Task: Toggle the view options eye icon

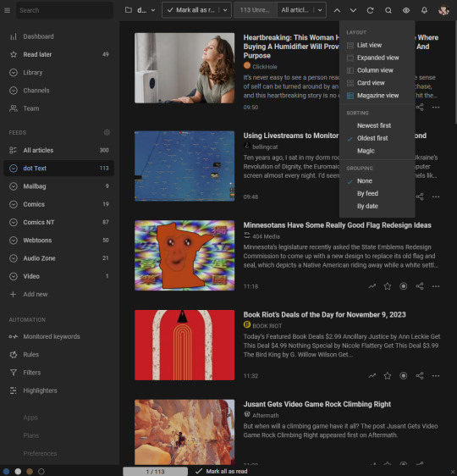Action: click(406, 10)
